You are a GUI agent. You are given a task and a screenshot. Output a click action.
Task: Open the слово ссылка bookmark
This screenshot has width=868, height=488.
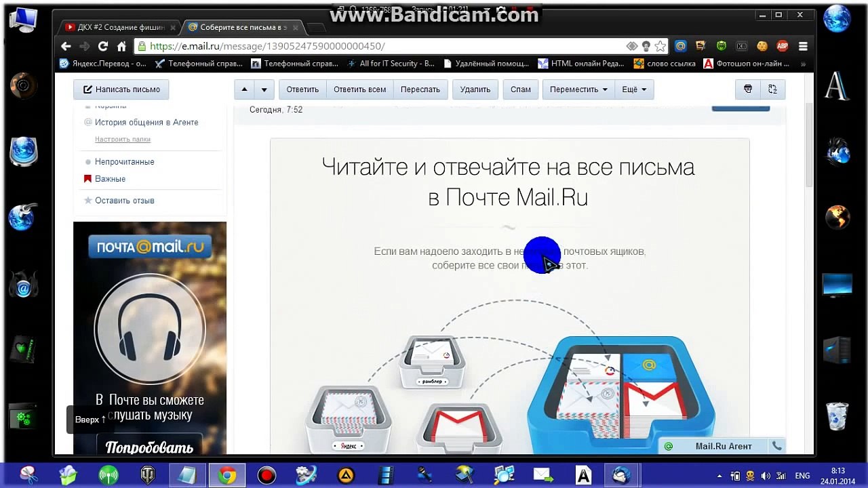(665, 64)
